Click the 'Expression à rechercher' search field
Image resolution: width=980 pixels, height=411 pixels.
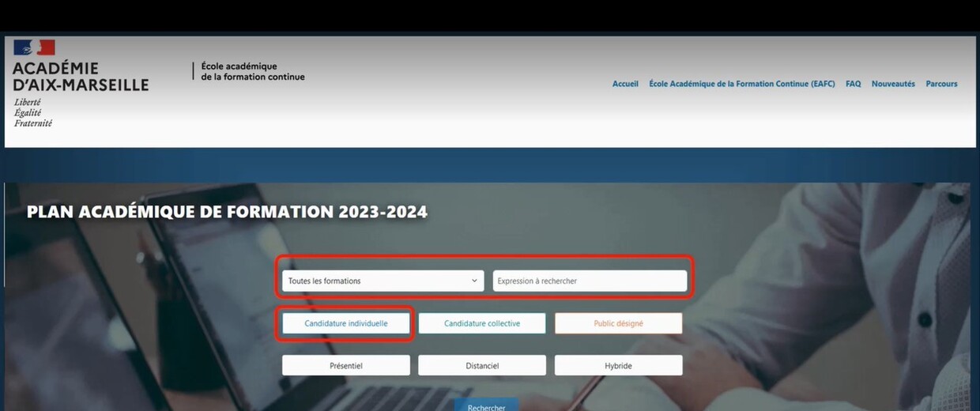click(x=590, y=281)
